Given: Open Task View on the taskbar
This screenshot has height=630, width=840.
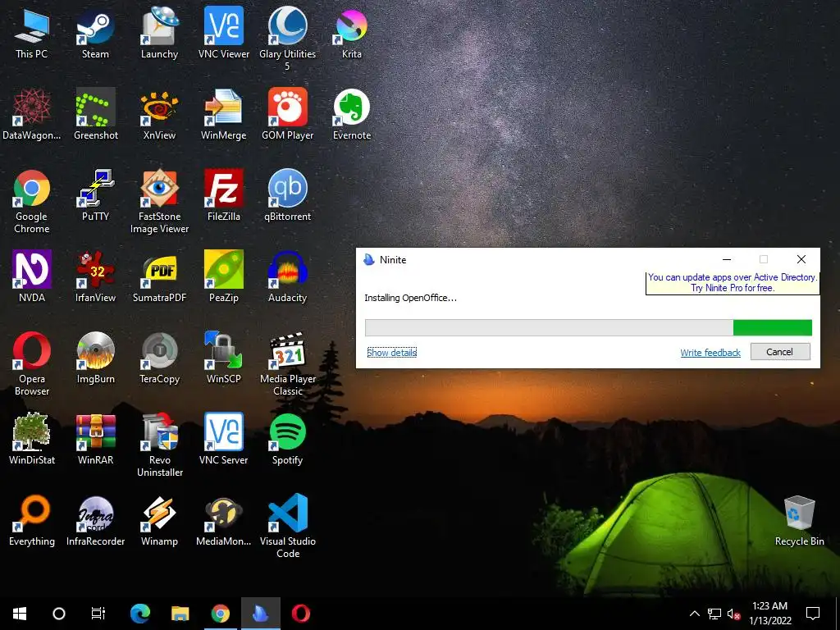Looking at the screenshot, I should click(98, 614).
